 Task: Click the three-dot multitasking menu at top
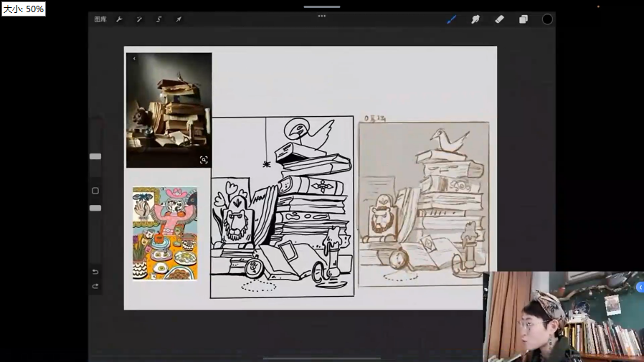pyautogui.click(x=322, y=16)
